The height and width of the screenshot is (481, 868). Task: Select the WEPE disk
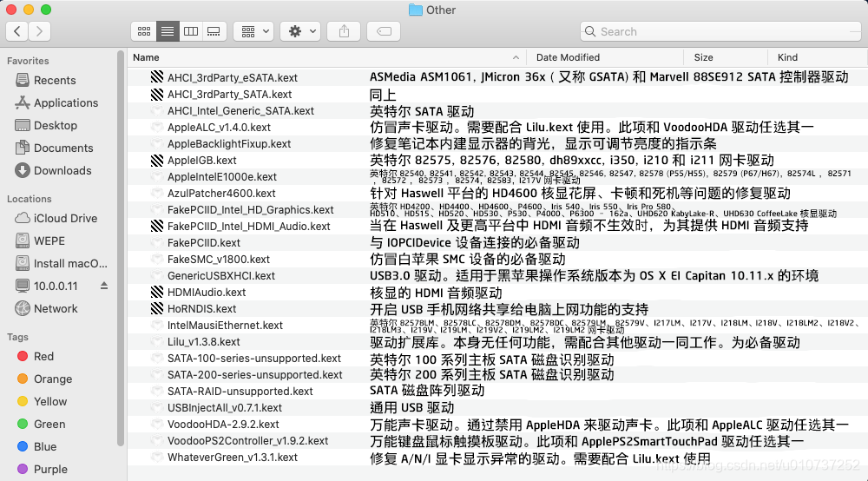pyautogui.click(x=40, y=241)
